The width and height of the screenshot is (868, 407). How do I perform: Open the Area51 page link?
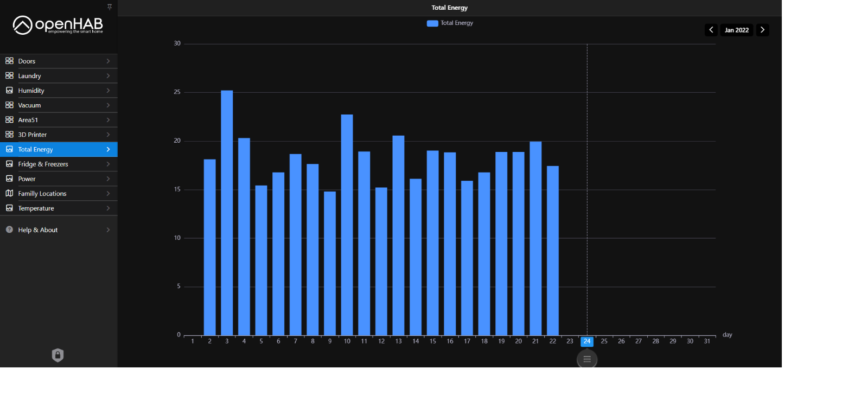(59, 119)
